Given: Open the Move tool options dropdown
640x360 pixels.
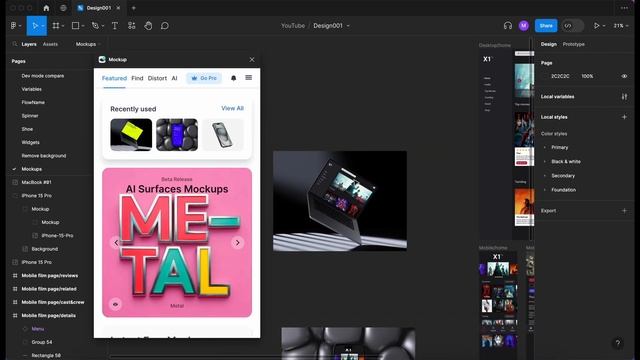Looking at the screenshot, I should click(43, 26).
